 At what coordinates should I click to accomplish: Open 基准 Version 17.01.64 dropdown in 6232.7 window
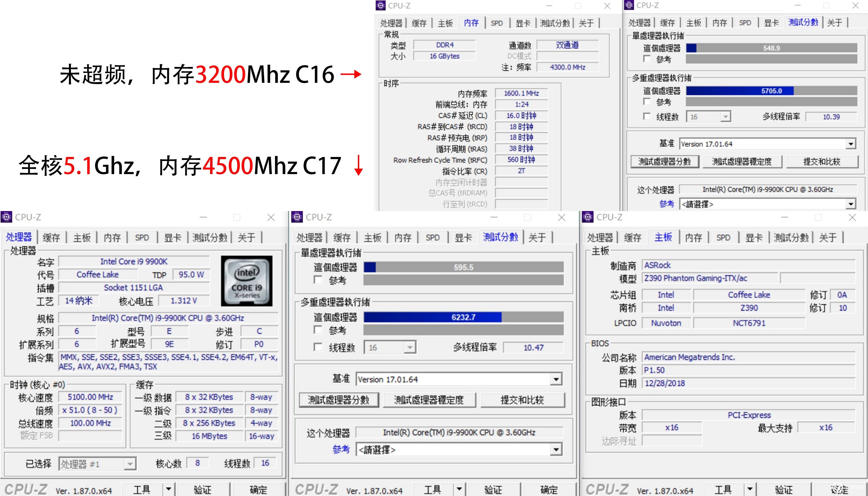pyautogui.click(x=556, y=379)
